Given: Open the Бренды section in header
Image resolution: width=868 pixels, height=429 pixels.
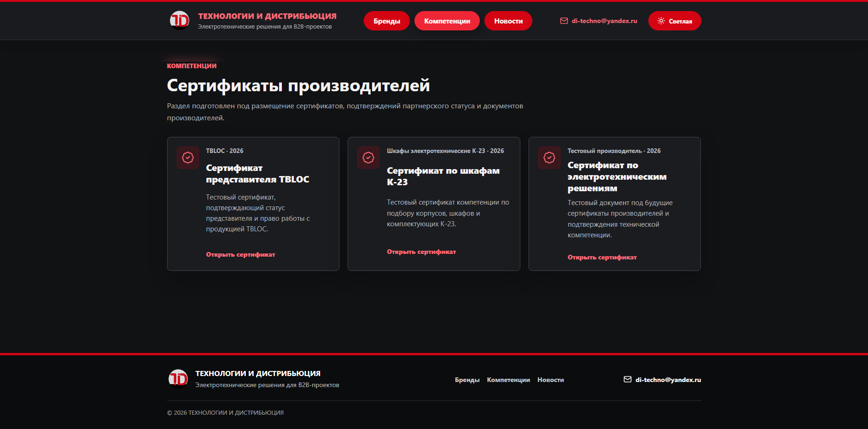Looking at the screenshot, I should point(387,21).
